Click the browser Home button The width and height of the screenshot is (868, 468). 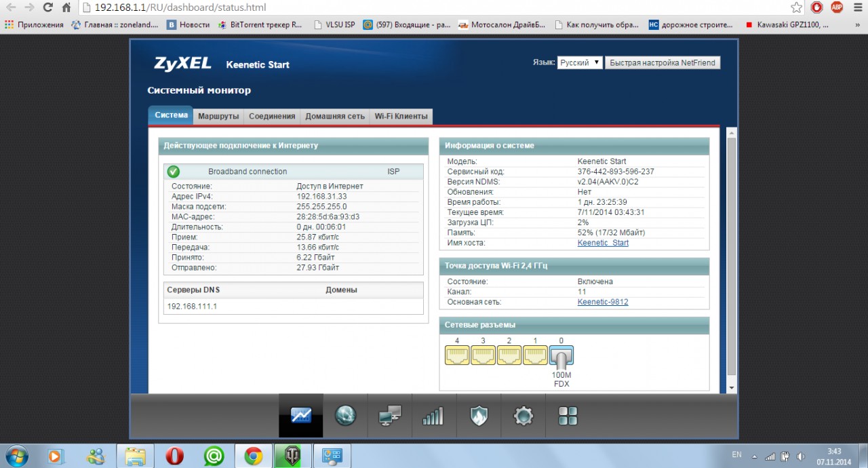coord(66,8)
